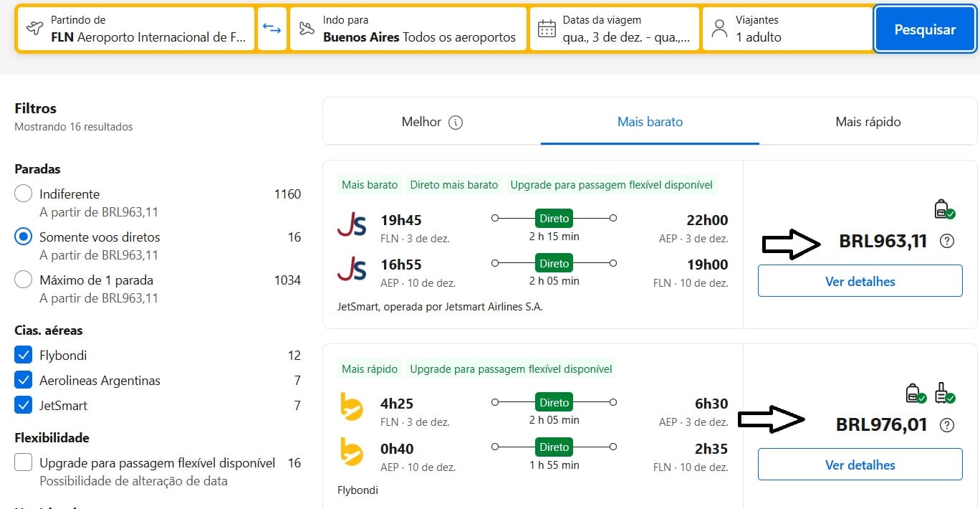Click the Pesquisar search button
Image resolution: width=980 pixels, height=509 pixels.
pyautogui.click(x=925, y=30)
